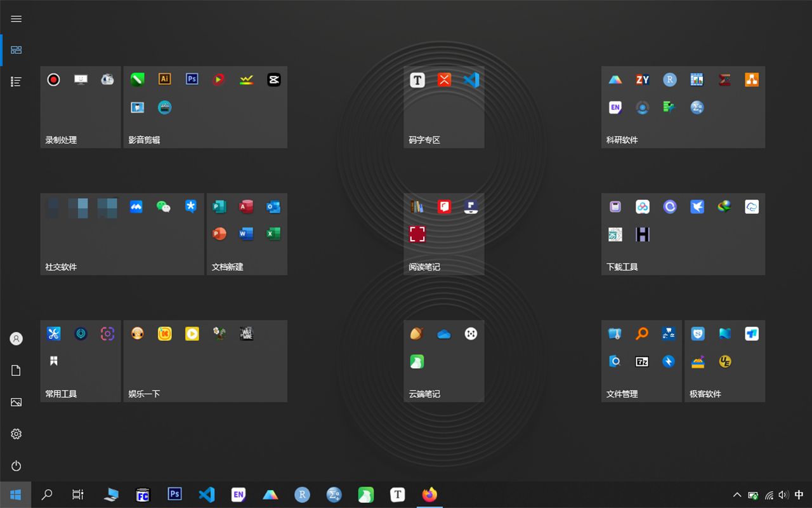Launch Access tile in 文档新建
The image size is (812, 508).
pos(246,206)
